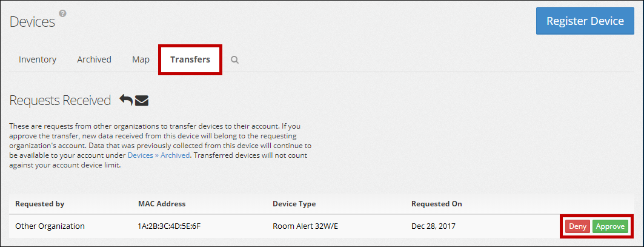Click the MAC Address column header

pyautogui.click(x=162, y=204)
